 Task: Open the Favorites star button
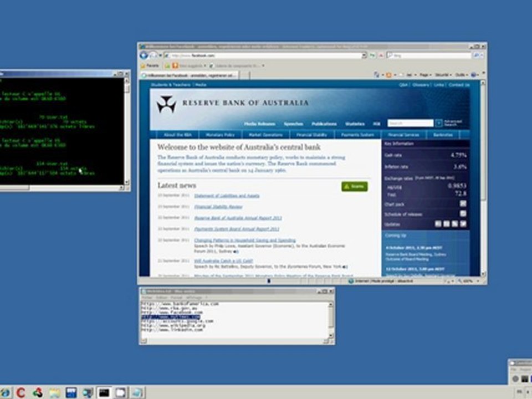tap(150, 65)
